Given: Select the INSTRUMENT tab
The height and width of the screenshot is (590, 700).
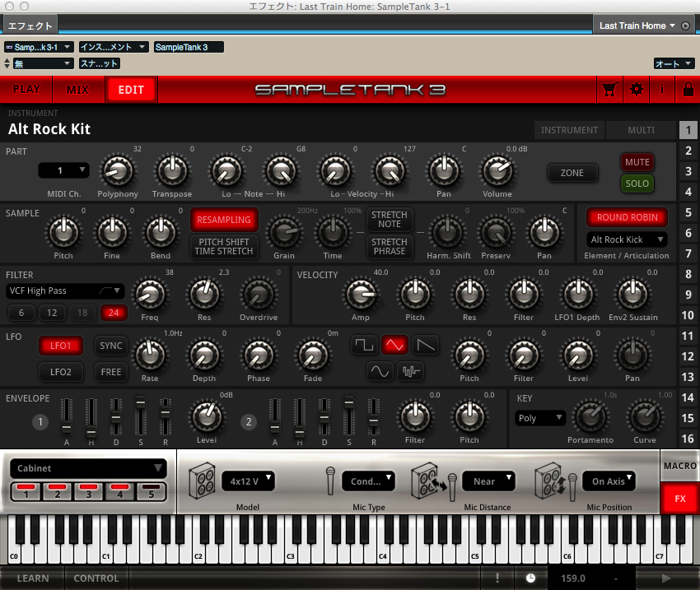Looking at the screenshot, I should pyautogui.click(x=569, y=130).
